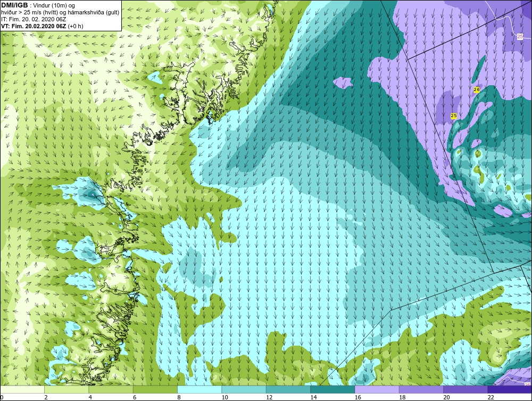Click the 'IT: Fim. 20. 02. 2020 06Z' line
Image resolution: width=532 pixels, height=401 pixels.
tap(33, 19)
